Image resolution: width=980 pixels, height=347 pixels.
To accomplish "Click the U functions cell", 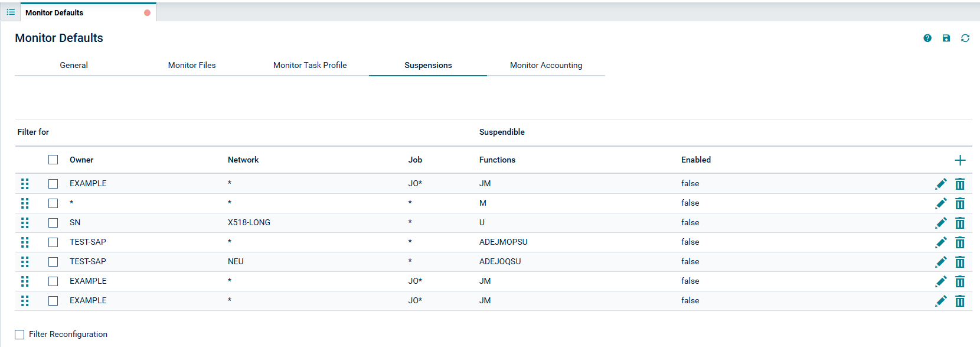I will click(x=482, y=222).
